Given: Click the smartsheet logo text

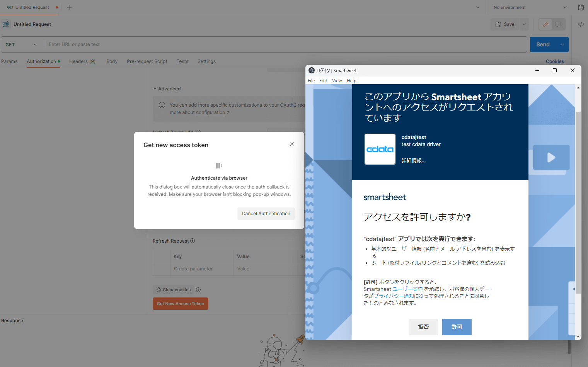Looking at the screenshot, I should [x=385, y=197].
